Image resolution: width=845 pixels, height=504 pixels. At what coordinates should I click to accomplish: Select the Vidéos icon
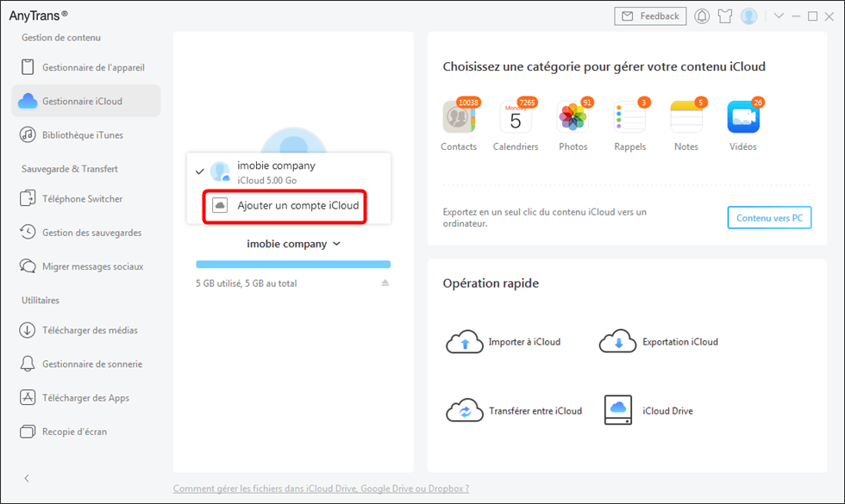point(742,117)
